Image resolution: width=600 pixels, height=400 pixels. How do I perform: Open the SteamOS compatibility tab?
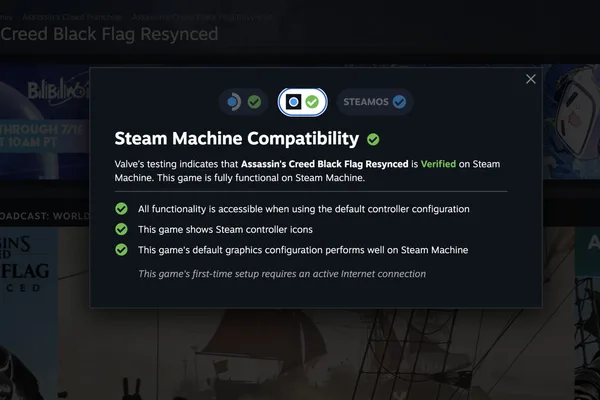point(375,102)
